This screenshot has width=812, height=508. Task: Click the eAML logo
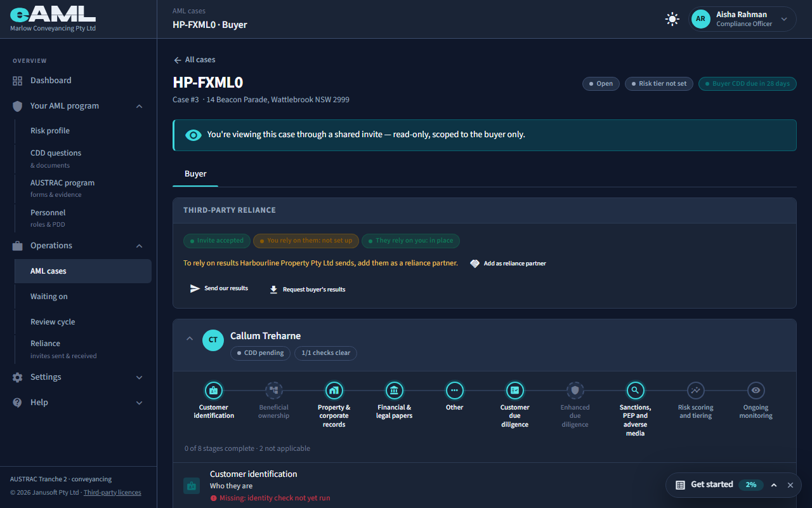coord(53,14)
